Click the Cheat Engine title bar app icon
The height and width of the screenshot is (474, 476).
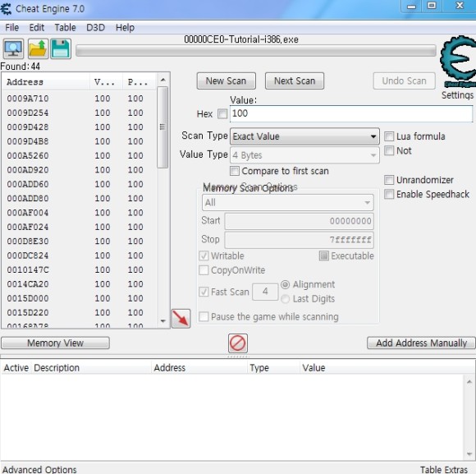[6, 9]
